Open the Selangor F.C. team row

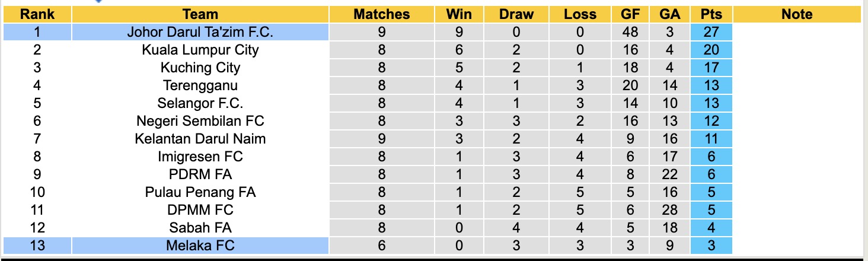coord(200,103)
